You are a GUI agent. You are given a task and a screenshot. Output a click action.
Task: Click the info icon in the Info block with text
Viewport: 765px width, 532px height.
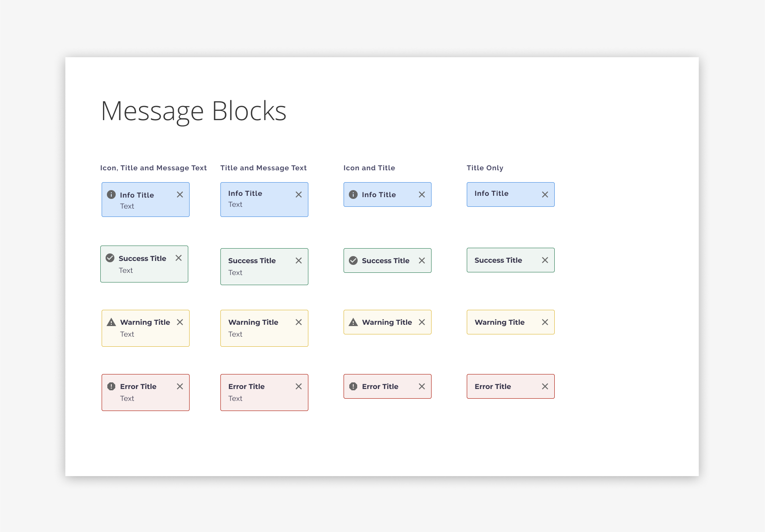[x=111, y=194]
